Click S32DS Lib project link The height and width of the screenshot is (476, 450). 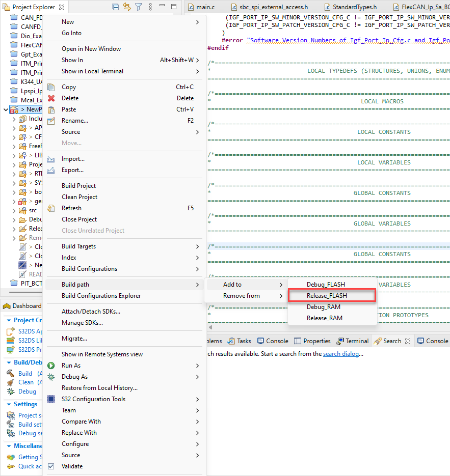click(x=30, y=341)
